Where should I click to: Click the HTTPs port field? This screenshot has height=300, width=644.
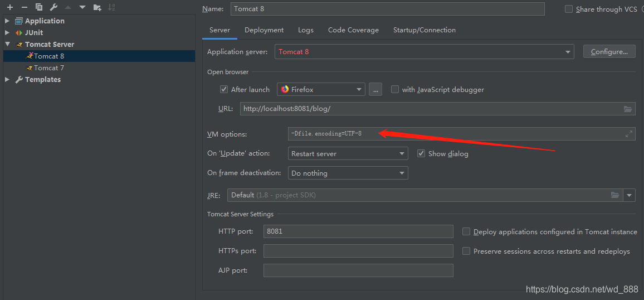coord(358,251)
